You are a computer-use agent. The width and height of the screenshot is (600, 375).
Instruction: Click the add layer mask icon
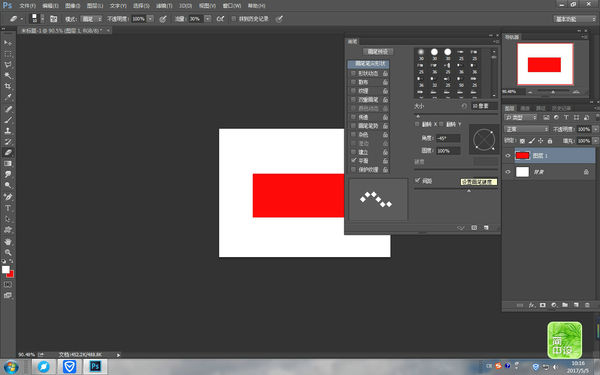coord(543,305)
